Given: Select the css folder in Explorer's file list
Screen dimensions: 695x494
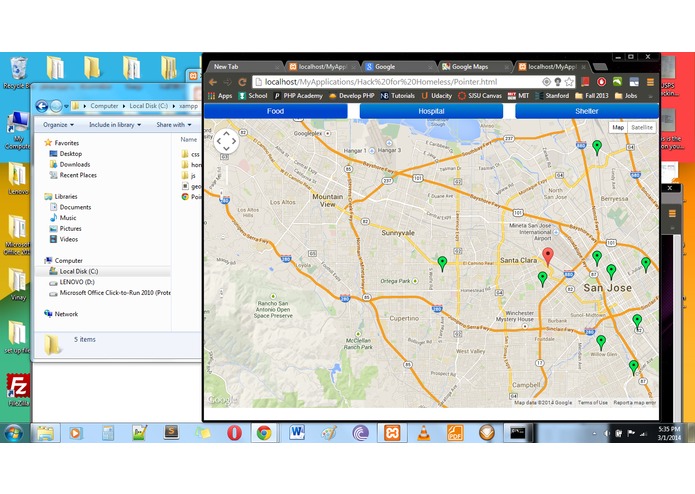Looking at the screenshot, I should pyautogui.click(x=191, y=154).
